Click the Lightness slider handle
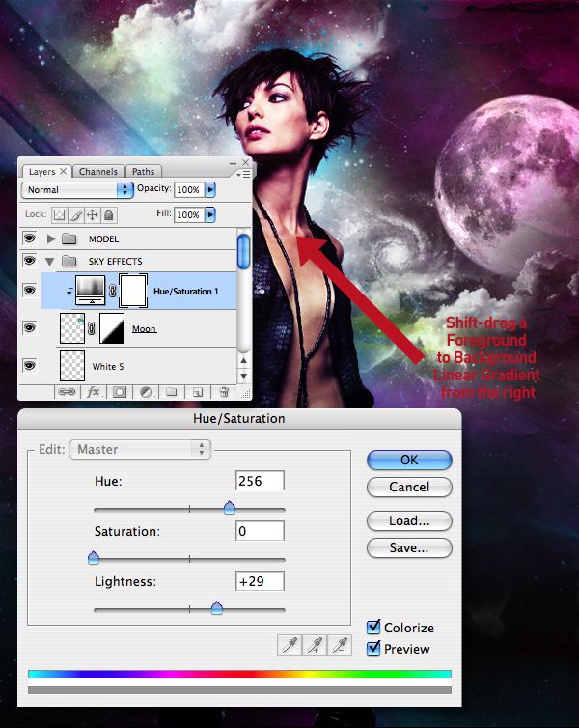Image resolution: width=579 pixels, height=728 pixels. (217, 607)
